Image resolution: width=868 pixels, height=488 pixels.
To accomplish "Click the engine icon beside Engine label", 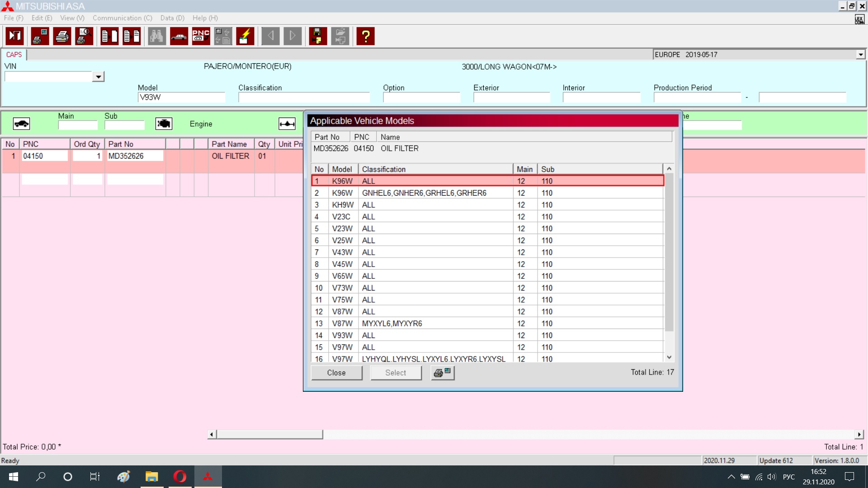I will click(x=164, y=124).
